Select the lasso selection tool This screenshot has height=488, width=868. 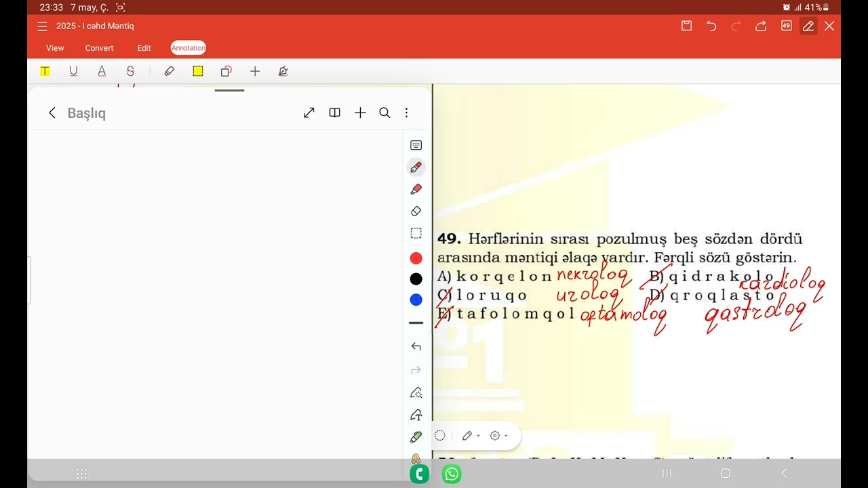[x=416, y=233]
